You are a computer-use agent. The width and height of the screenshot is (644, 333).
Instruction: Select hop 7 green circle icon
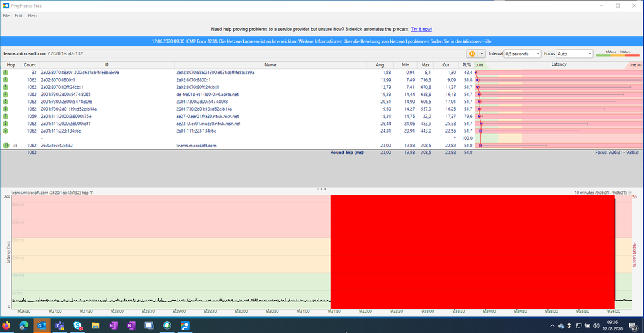[x=5, y=116]
